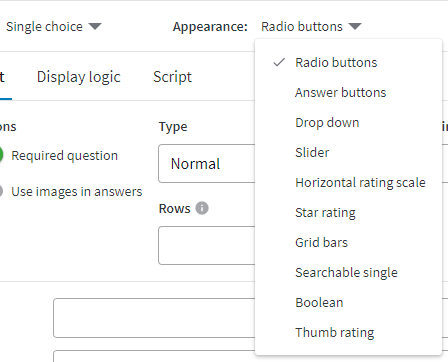Toggle the Required question switch
448x362 pixels.
1,155
